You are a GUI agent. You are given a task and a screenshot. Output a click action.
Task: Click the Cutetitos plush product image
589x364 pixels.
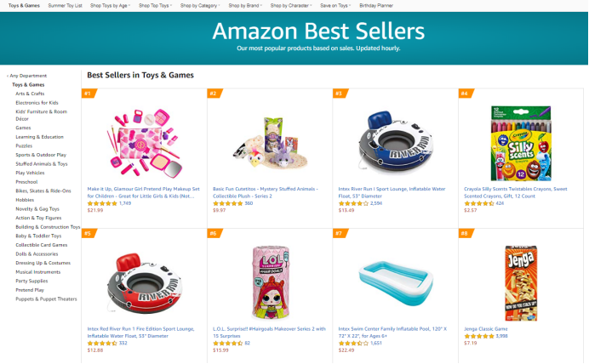[x=268, y=142]
